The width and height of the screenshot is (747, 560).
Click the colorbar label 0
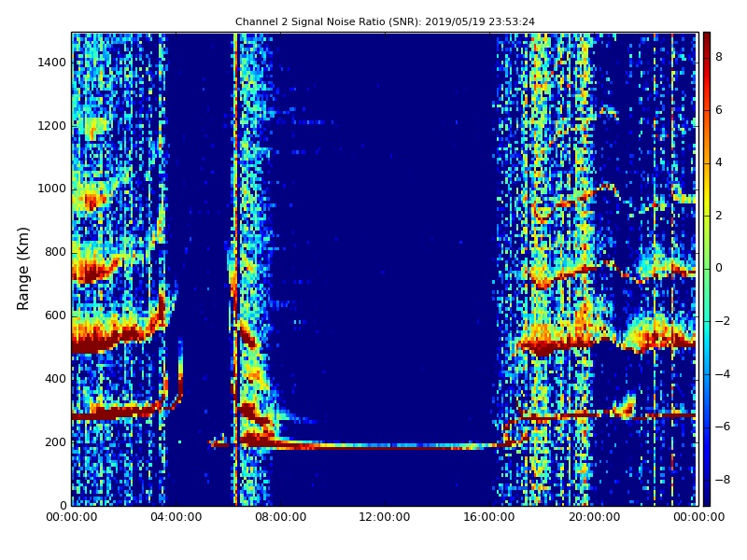coord(719,268)
